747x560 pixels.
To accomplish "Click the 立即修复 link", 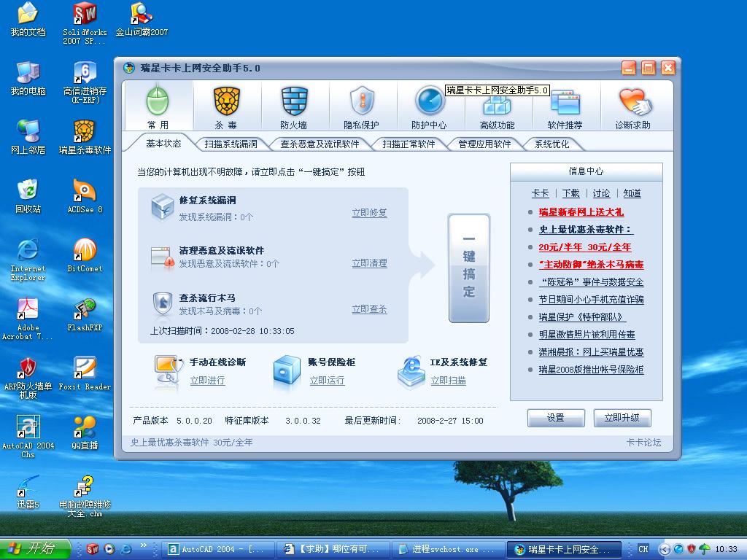I will tap(369, 213).
